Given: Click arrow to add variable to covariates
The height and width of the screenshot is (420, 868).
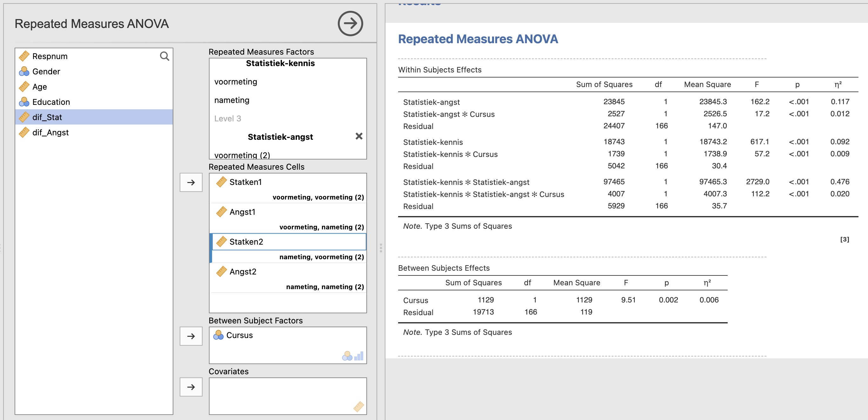Looking at the screenshot, I should tap(191, 387).
